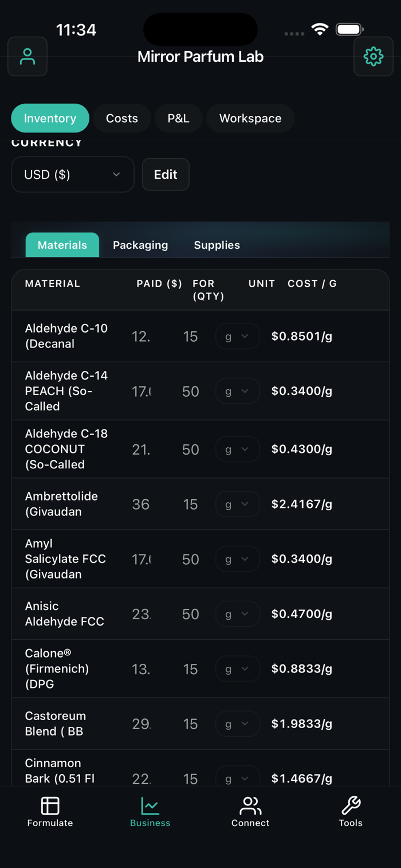Open Tools wrench icon
Viewport: 401px width, 868px height.
coord(351,806)
